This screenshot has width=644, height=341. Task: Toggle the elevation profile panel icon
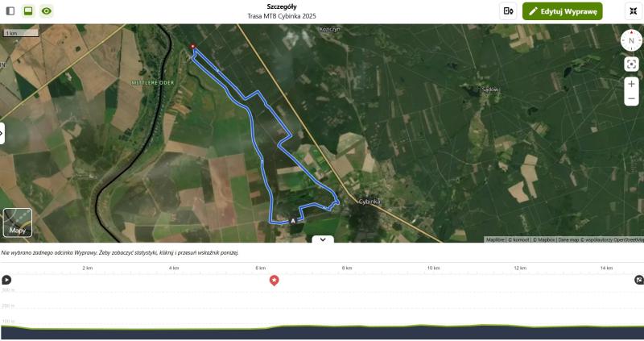(28, 11)
